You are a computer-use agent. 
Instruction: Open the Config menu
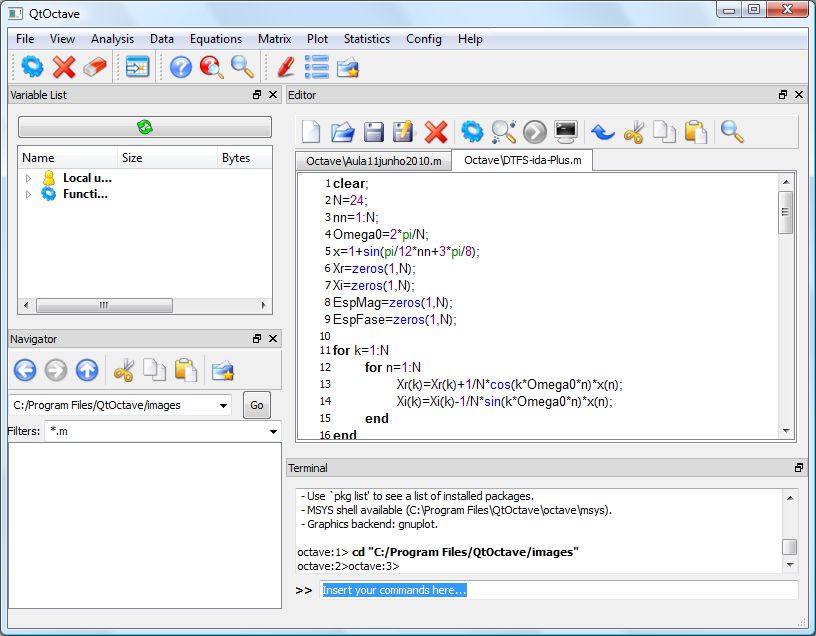point(424,39)
